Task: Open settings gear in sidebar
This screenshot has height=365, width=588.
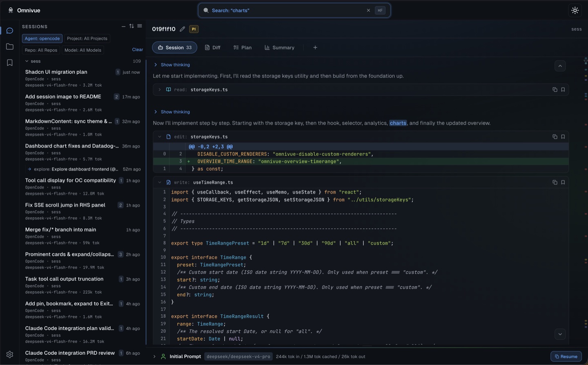Action: [x=10, y=354]
